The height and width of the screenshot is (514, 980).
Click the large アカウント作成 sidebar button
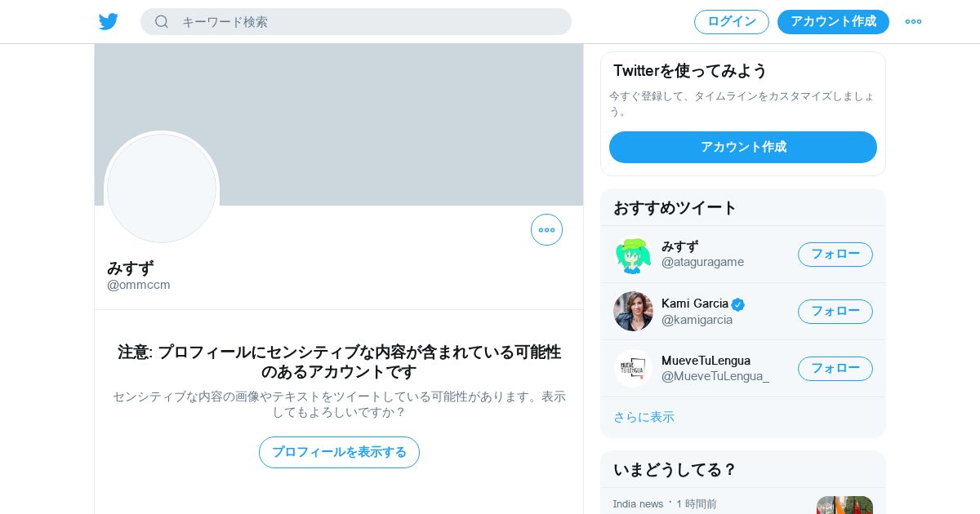[x=743, y=147]
